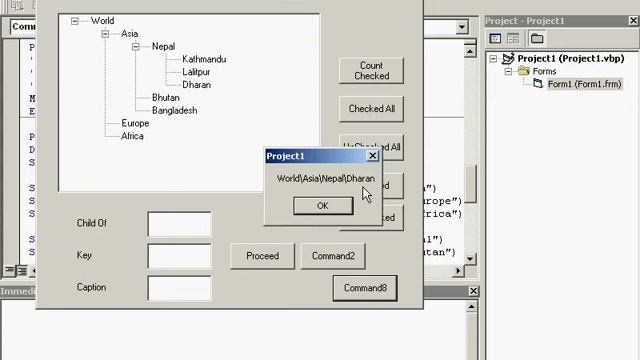Click Full Module View icon below code window

click(x=22, y=270)
